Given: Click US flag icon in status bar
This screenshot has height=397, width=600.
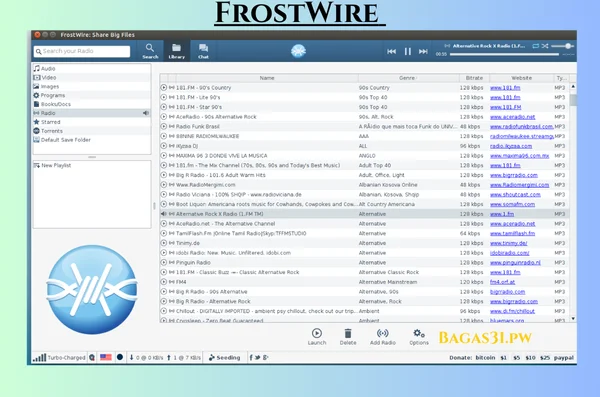Looking at the screenshot, I should tap(106, 357).
